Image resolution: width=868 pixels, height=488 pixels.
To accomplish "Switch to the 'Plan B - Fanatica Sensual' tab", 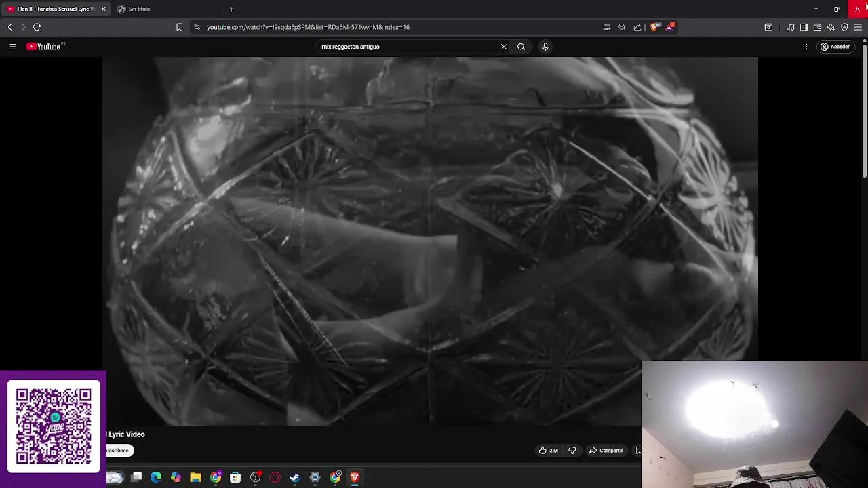I will click(x=54, y=9).
